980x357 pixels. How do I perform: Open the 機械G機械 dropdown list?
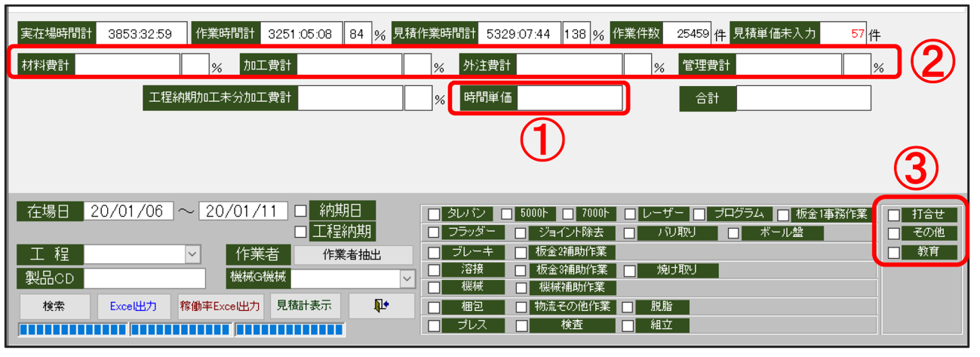407,279
